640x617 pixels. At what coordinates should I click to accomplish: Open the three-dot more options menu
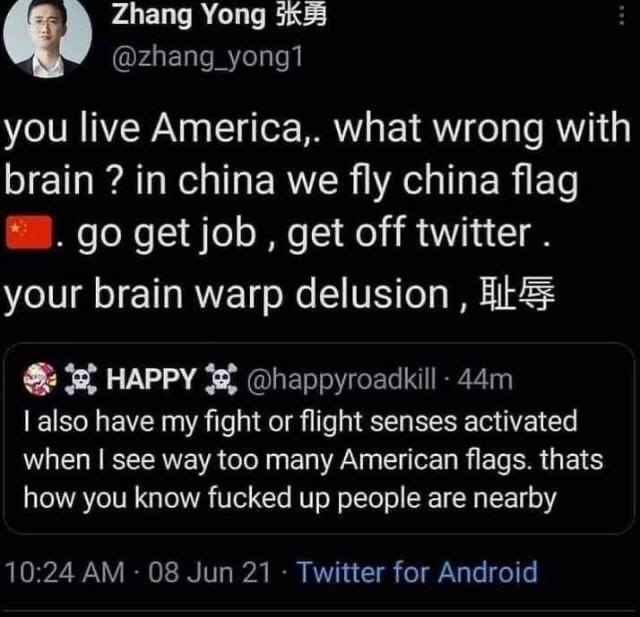pos(622,17)
